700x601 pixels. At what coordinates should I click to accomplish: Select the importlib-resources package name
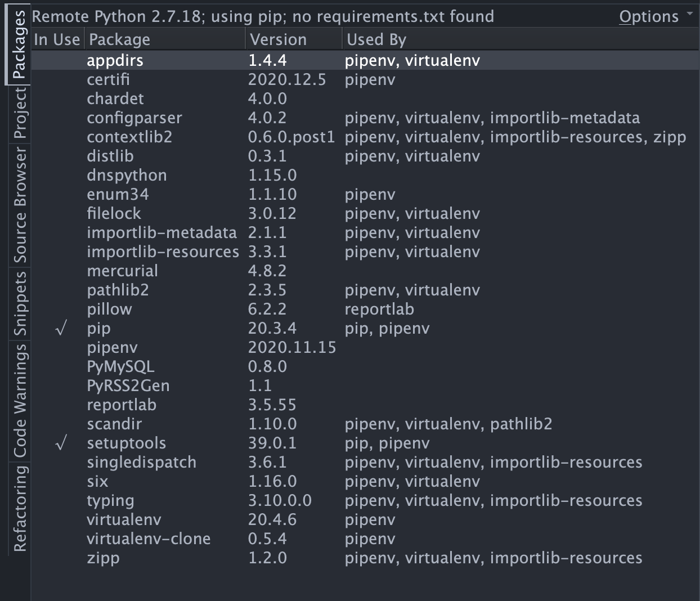tap(163, 252)
